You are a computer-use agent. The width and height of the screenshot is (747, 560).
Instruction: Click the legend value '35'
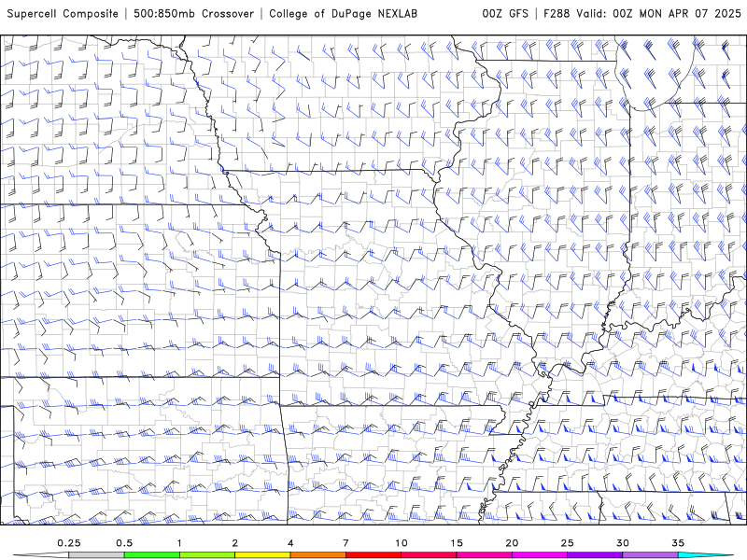coord(678,543)
